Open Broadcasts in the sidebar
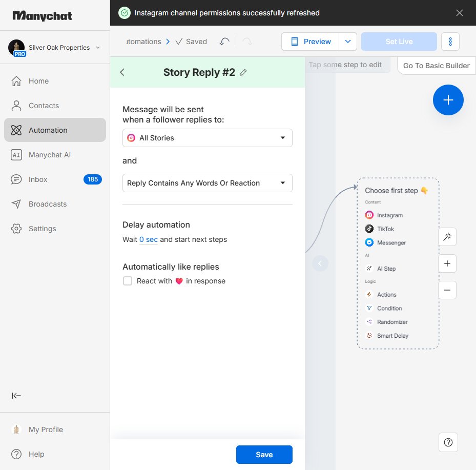This screenshot has height=470, width=476. pos(55,204)
